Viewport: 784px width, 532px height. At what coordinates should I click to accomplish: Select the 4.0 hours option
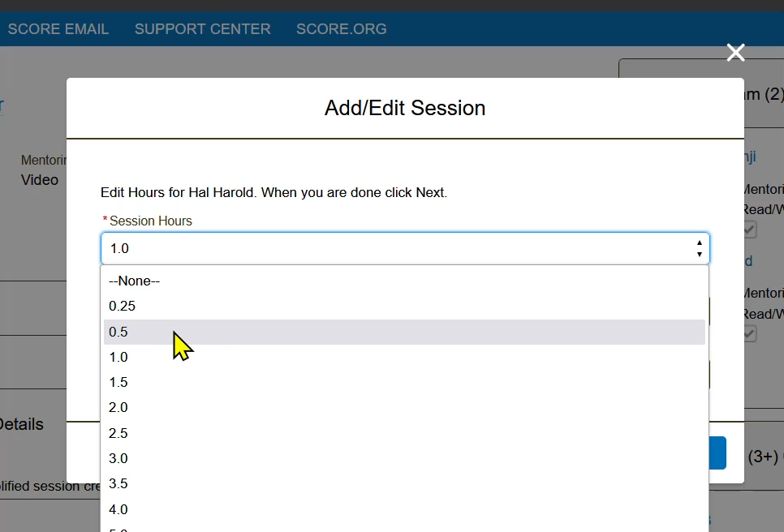click(118, 509)
